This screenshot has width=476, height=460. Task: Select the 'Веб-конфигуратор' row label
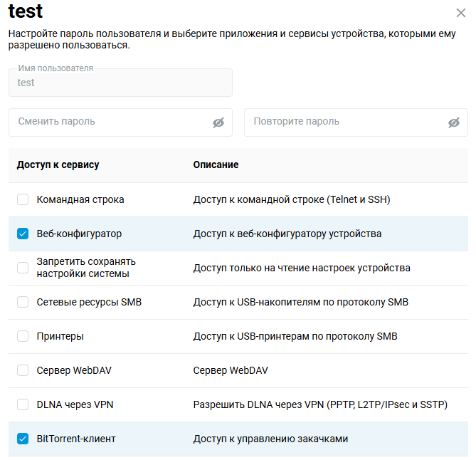click(79, 234)
